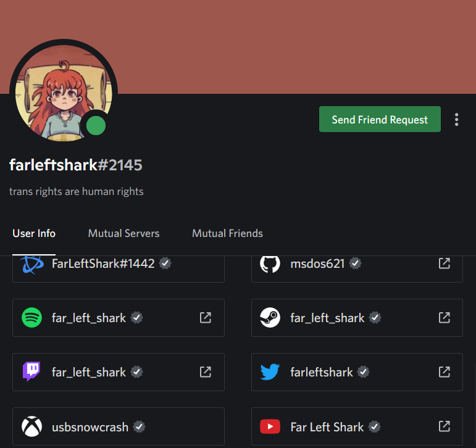The image size is (476, 448).
Task: Click the GitHub logo icon
Action: (x=270, y=263)
